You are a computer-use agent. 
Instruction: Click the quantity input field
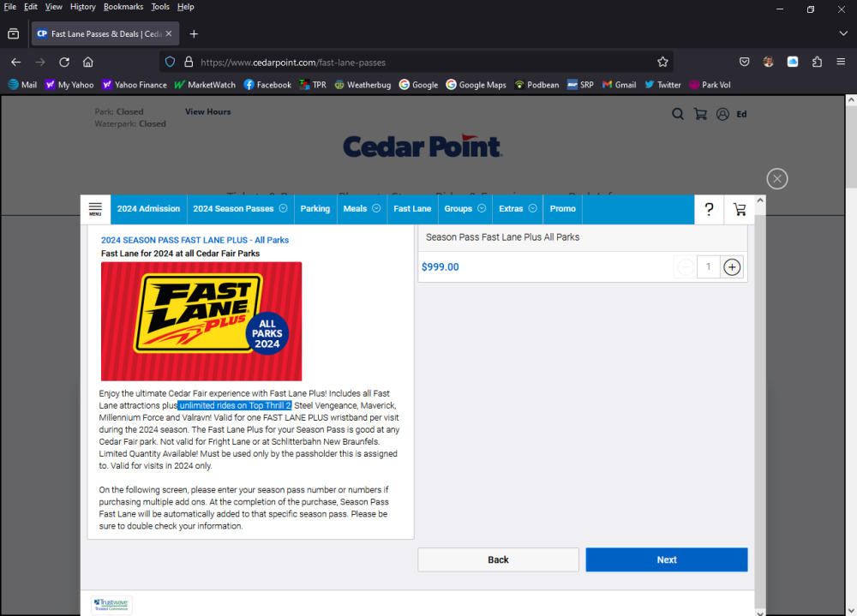(x=708, y=266)
